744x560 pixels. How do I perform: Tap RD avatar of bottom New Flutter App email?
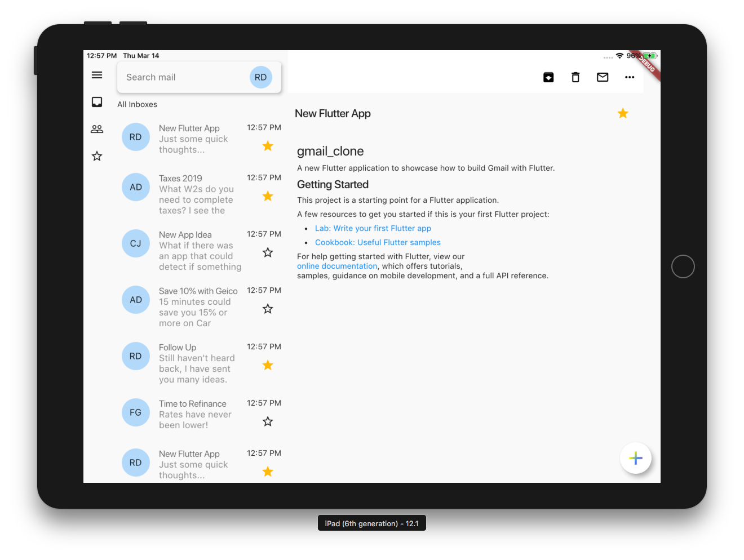pos(136,463)
